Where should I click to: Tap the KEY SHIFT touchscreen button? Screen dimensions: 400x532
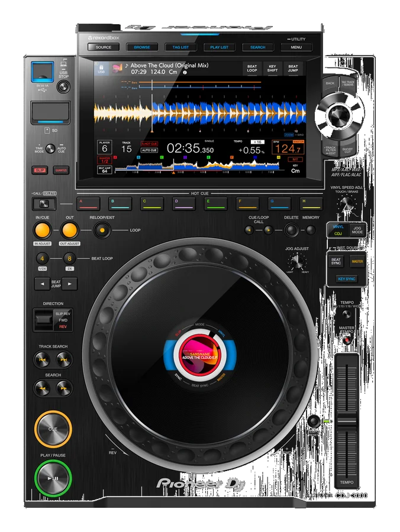[x=272, y=69]
